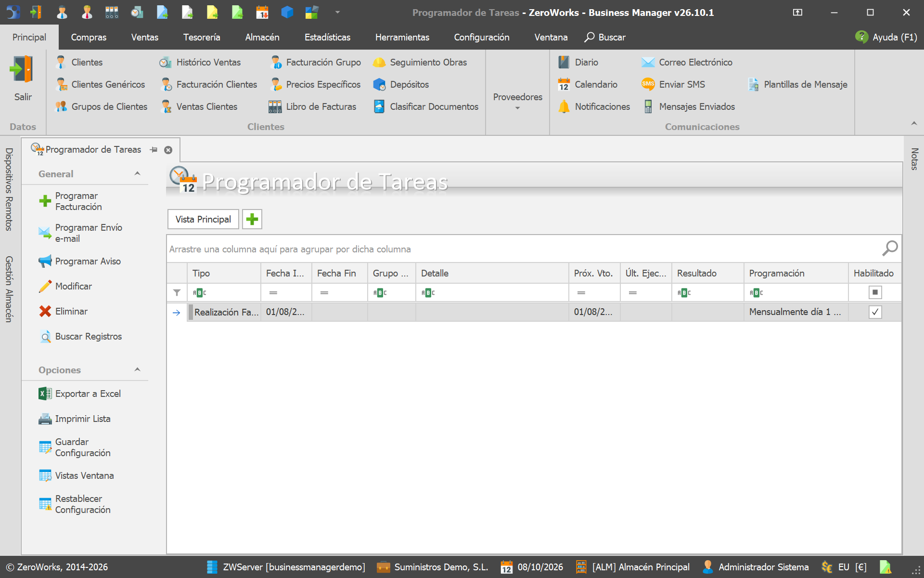The height and width of the screenshot is (578, 924).
Task: Toggle the Habilitado filter row checkbox
Action: pos(875,292)
